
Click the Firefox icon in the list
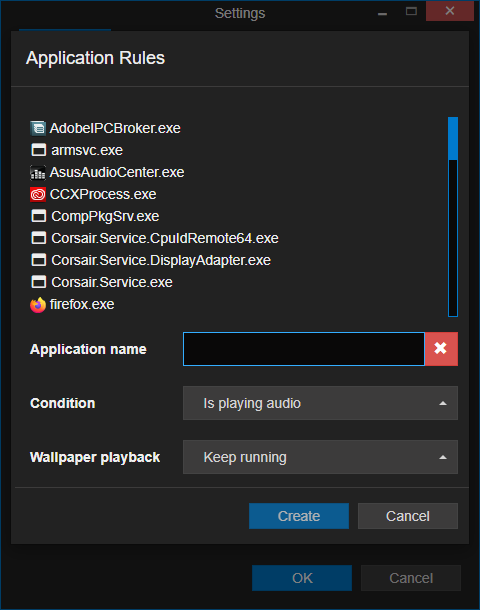(38, 305)
